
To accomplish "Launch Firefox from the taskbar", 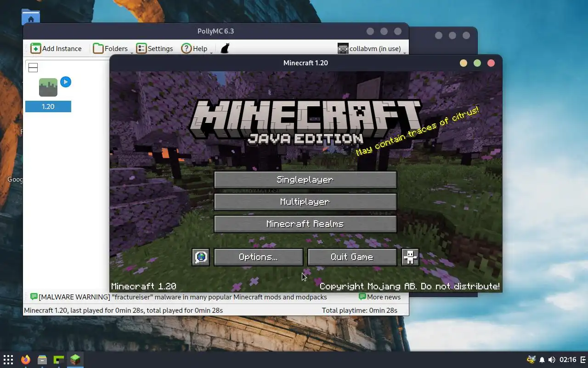I will (x=25, y=360).
